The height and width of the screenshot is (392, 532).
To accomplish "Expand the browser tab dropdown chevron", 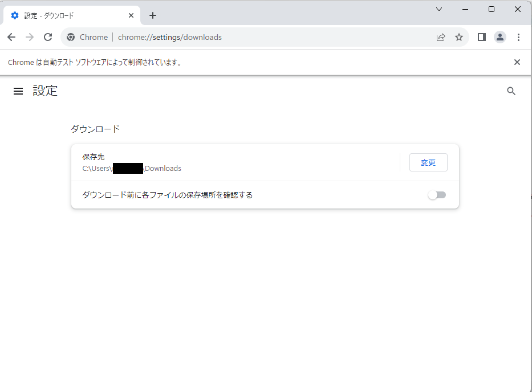I will (438, 9).
